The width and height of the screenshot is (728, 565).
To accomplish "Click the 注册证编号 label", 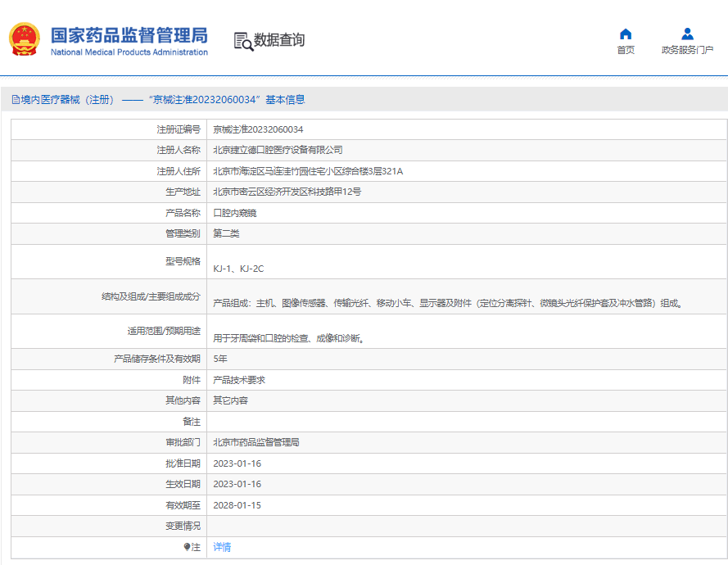I will 179,129.
